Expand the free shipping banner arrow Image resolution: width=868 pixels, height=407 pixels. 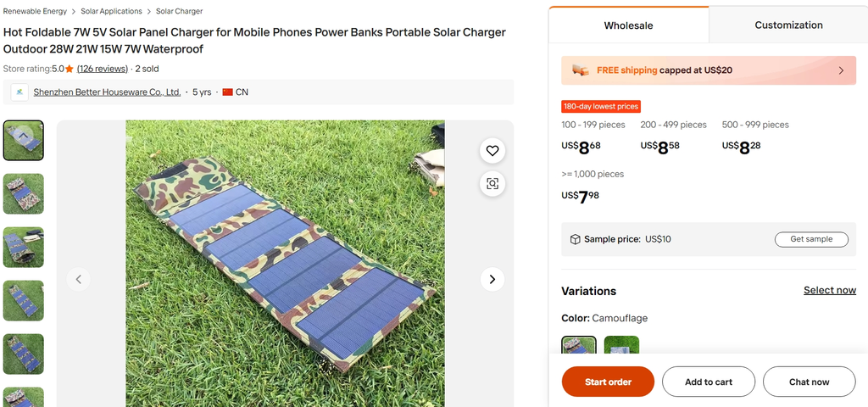[x=841, y=70]
